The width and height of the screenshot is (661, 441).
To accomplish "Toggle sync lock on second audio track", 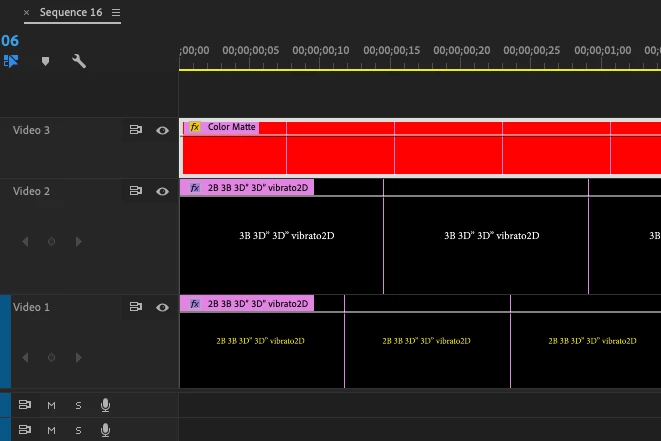I will coord(25,430).
